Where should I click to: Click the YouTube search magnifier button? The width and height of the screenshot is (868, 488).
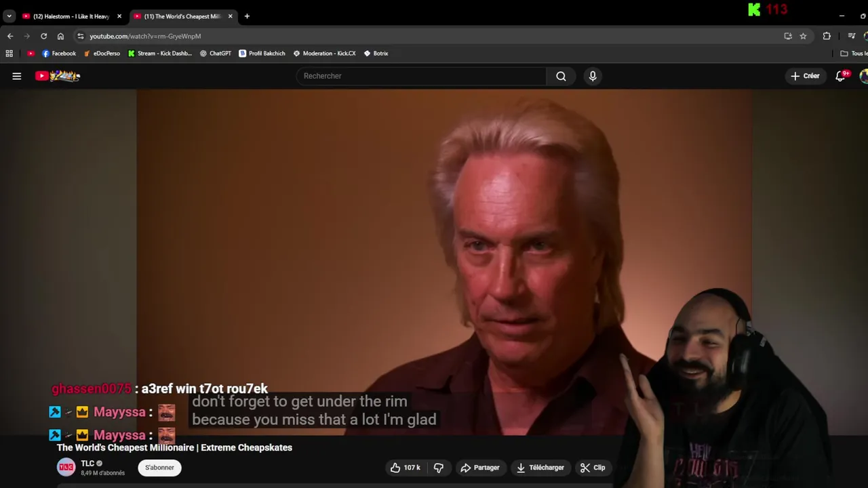point(561,76)
